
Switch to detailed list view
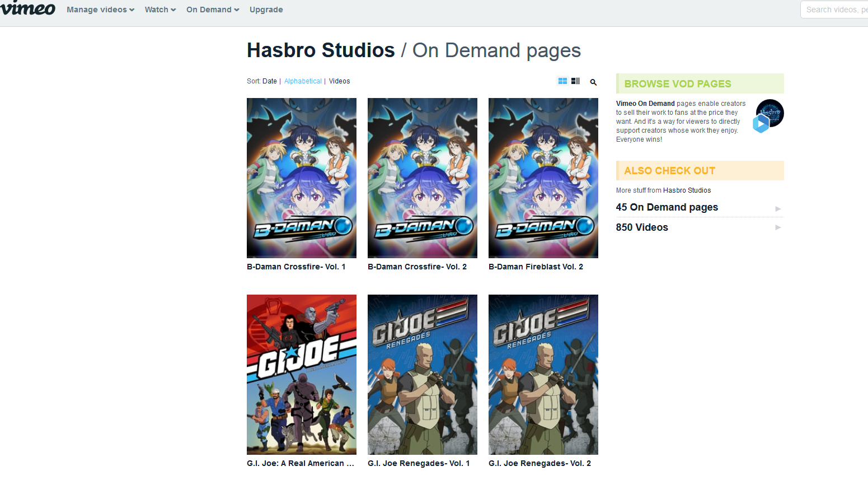[x=575, y=81]
